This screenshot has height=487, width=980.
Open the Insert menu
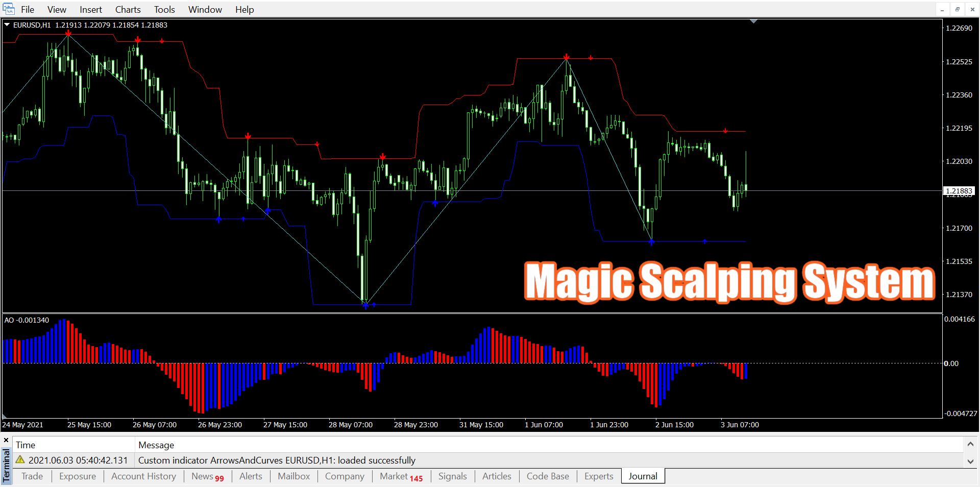tap(90, 10)
